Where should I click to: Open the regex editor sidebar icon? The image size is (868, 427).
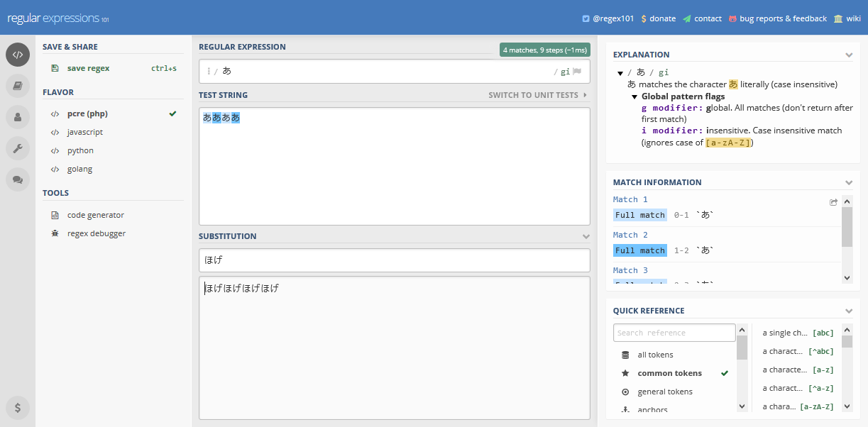(18, 55)
